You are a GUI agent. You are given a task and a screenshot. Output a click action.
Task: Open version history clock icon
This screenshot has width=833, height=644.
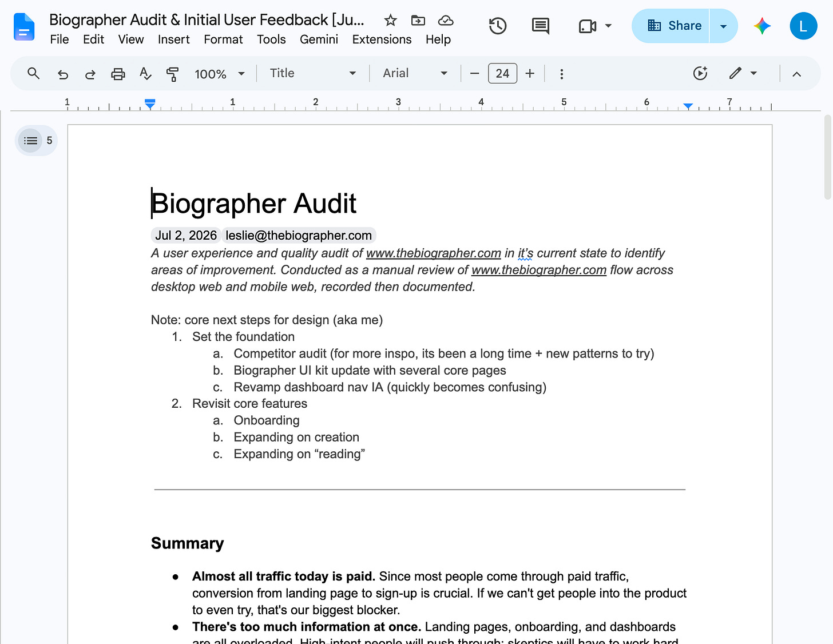(x=498, y=26)
